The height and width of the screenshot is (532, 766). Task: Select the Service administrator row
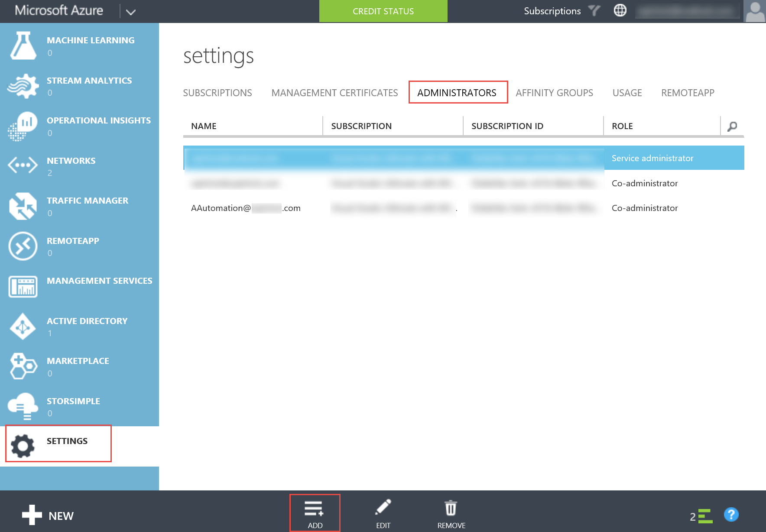(x=464, y=158)
